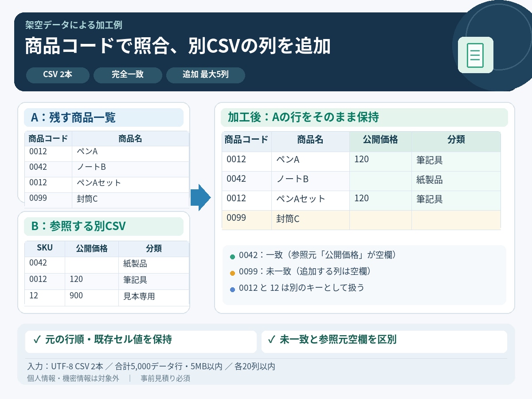This screenshot has height=399, width=532.
Task: Click the SKU column header in table B
Action: coord(45,249)
